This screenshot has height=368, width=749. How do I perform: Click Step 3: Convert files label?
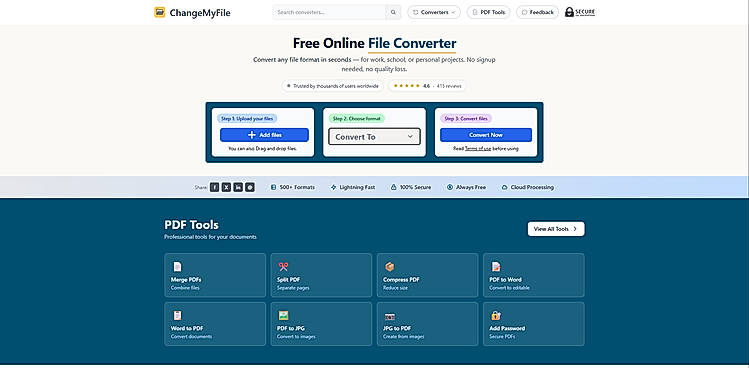pyautogui.click(x=466, y=119)
